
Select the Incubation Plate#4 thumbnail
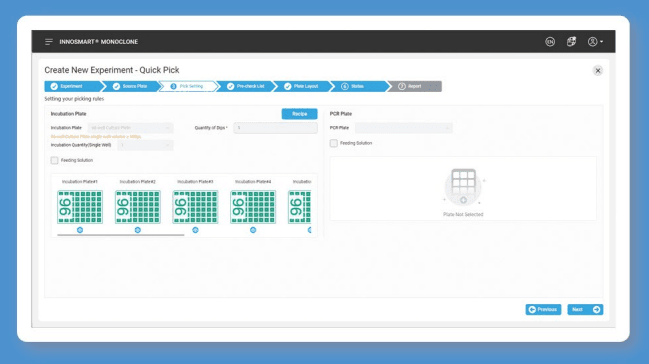[253, 207]
